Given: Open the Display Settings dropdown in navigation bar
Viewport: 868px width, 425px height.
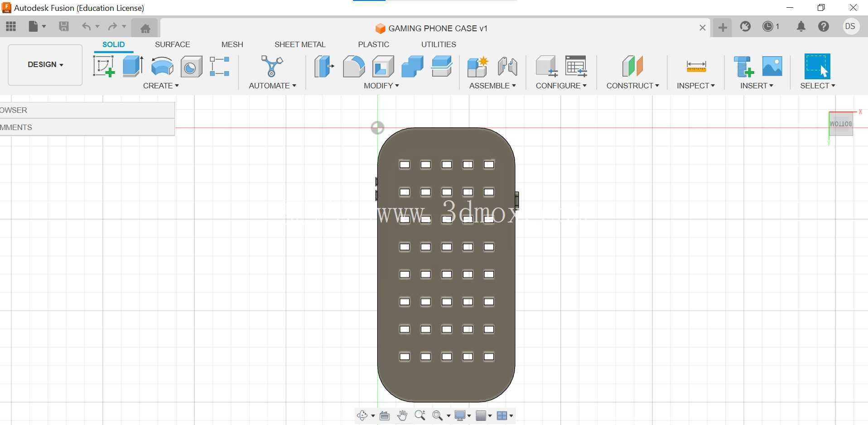Looking at the screenshot, I should coord(463,415).
